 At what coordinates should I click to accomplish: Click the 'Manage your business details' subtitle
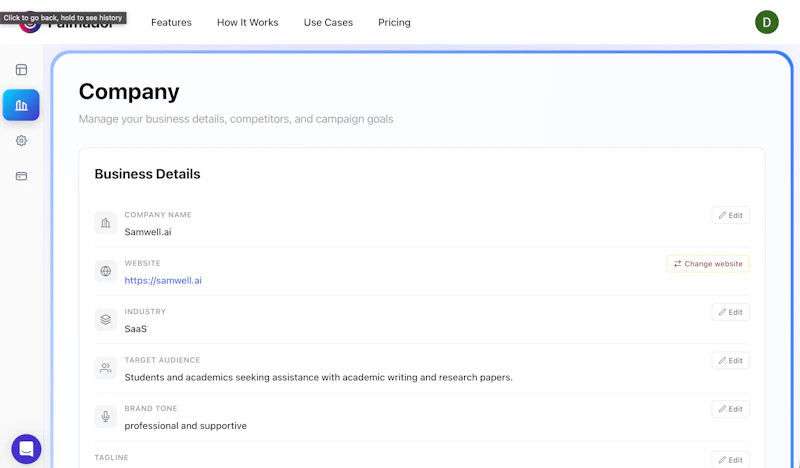[x=236, y=119]
